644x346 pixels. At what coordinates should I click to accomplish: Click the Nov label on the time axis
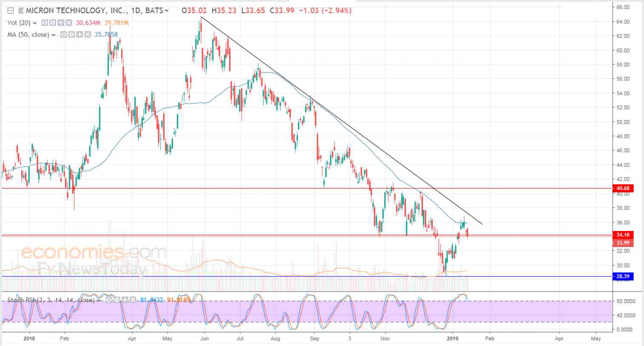pos(385,338)
